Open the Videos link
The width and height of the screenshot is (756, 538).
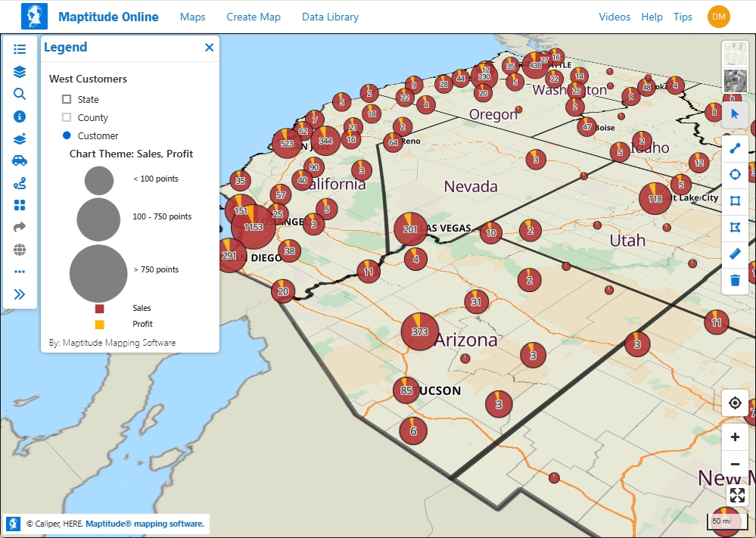click(x=614, y=17)
